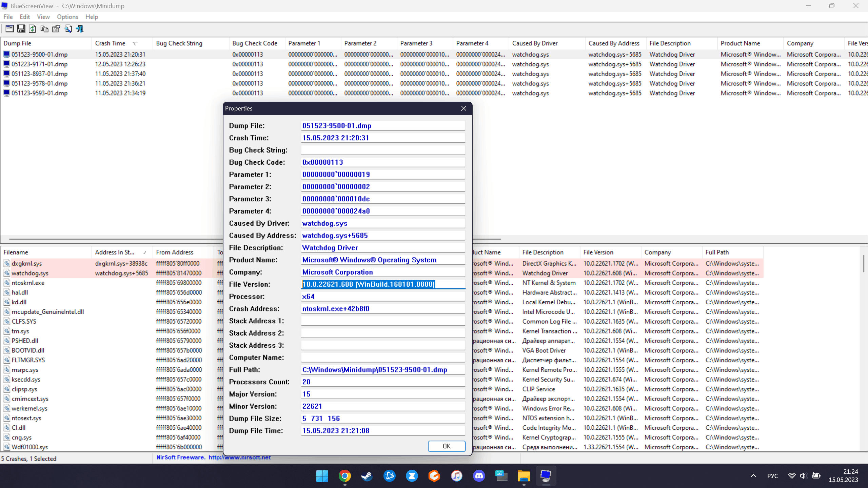Click the empty Bug Check String field

click(383, 150)
